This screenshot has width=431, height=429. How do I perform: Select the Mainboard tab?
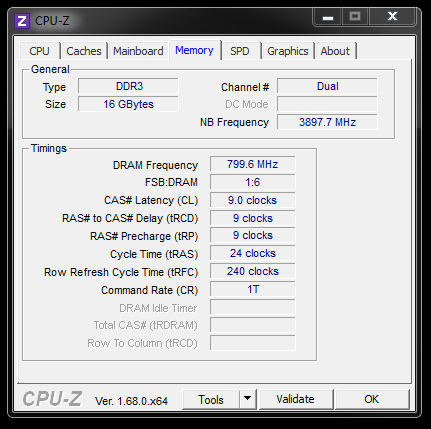(138, 51)
